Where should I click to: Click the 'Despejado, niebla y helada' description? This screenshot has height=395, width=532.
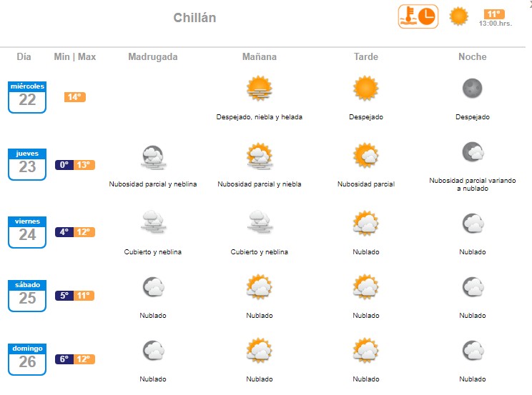pos(259,117)
